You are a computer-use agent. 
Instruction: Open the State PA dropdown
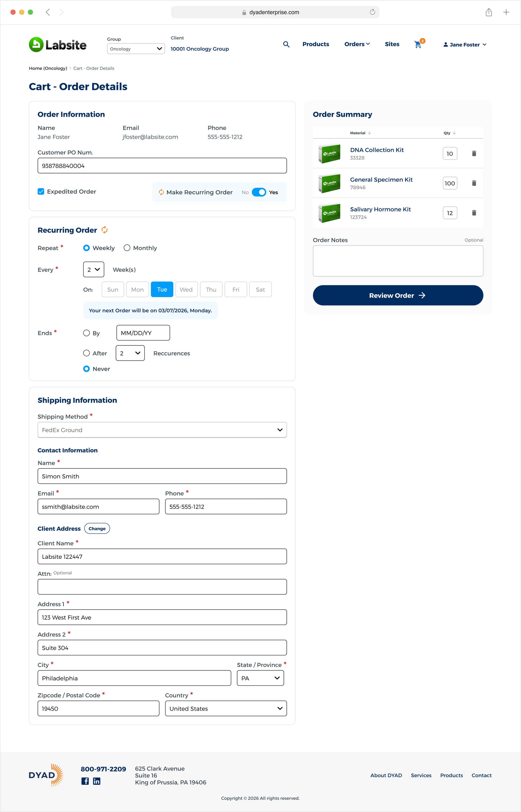tap(260, 678)
